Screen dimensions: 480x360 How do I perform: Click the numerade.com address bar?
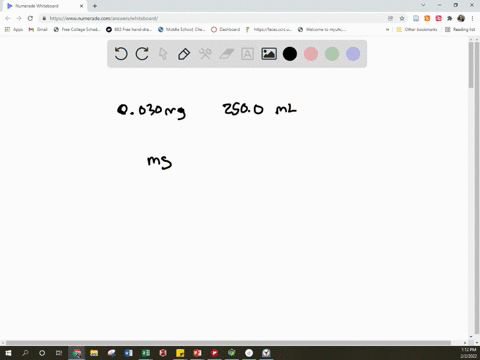[213, 18]
